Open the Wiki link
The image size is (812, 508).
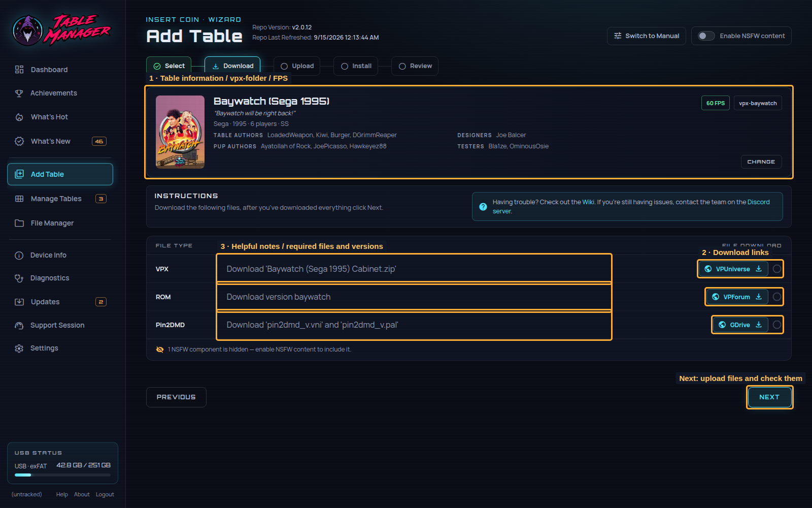point(588,202)
